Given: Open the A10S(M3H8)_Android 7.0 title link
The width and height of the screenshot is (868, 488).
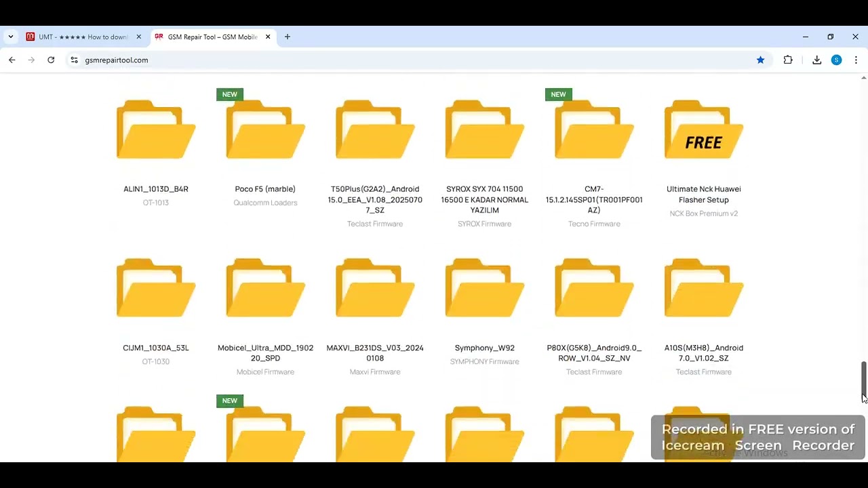Looking at the screenshot, I should pyautogui.click(x=704, y=353).
